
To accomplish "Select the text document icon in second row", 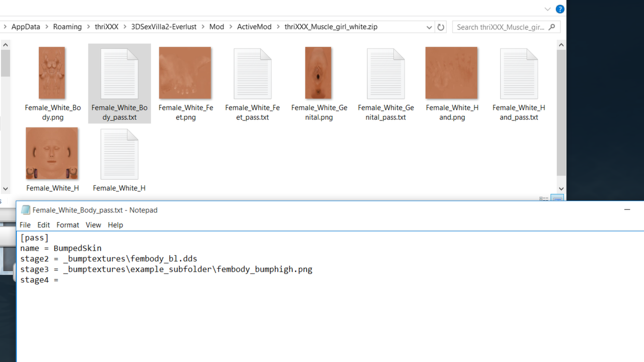I will (x=119, y=154).
